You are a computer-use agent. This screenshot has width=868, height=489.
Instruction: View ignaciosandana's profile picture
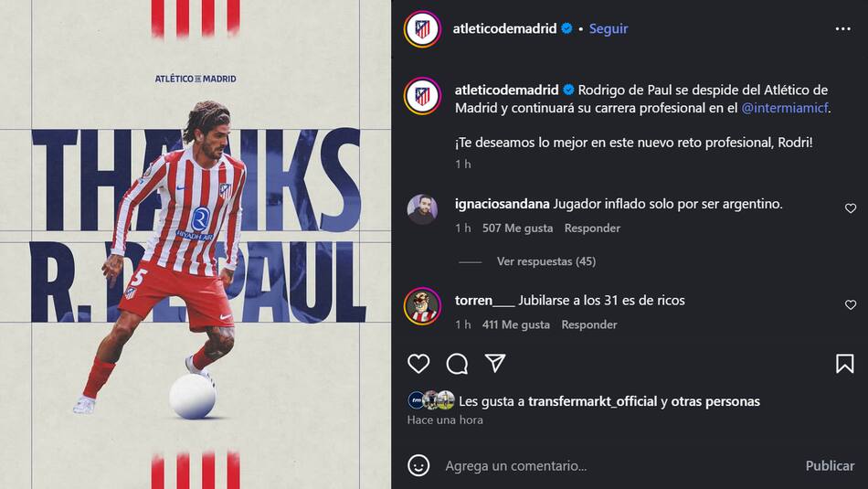pyautogui.click(x=422, y=208)
